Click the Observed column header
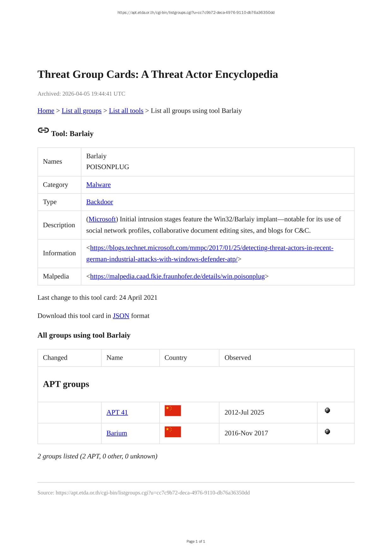 (238, 358)
